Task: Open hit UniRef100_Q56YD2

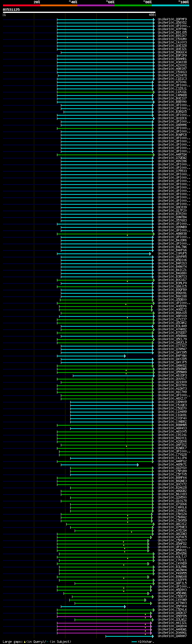Action: pos(172,22)
